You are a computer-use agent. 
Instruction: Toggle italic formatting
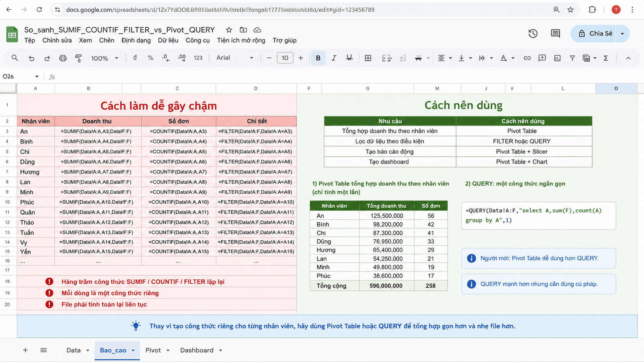tap(334, 58)
